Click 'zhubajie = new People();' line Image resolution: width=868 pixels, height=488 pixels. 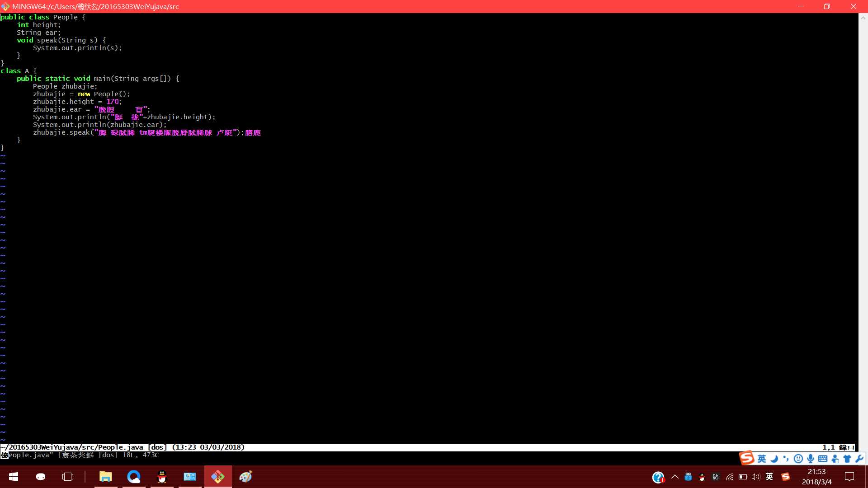[x=81, y=94]
